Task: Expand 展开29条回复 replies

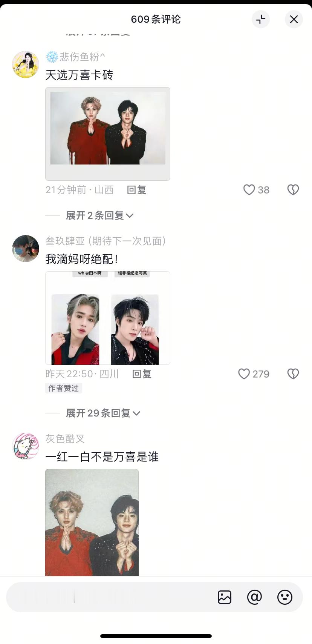Action: point(103,413)
